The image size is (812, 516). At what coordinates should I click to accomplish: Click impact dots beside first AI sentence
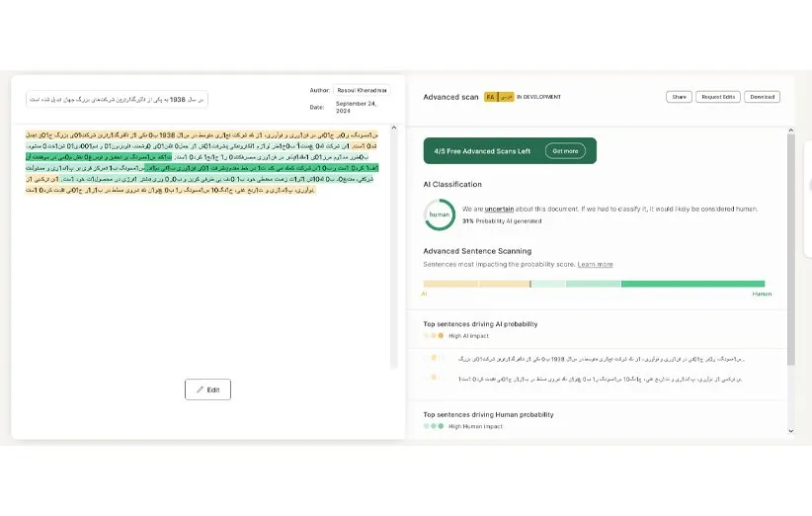click(x=436, y=359)
